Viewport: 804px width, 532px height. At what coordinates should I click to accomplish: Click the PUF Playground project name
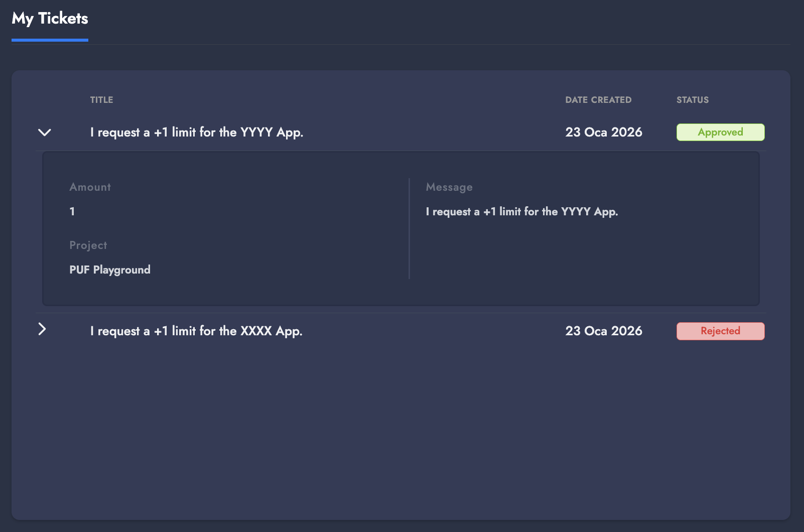pyautogui.click(x=110, y=270)
